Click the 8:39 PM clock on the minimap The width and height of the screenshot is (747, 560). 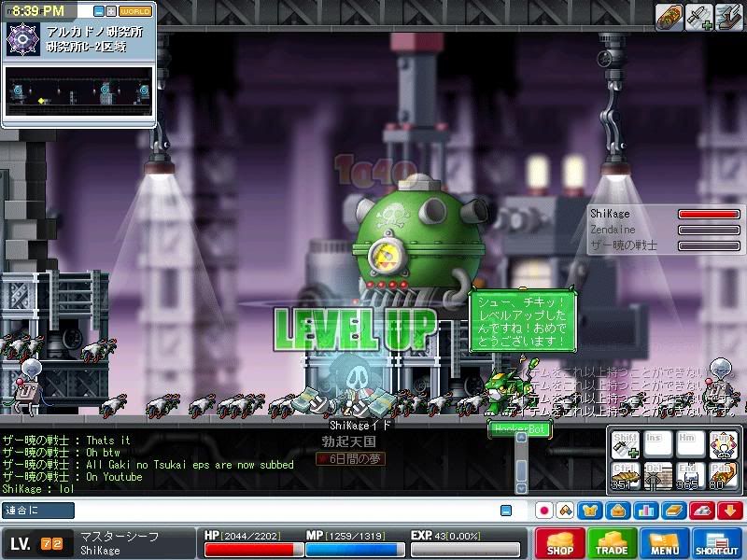click(x=38, y=10)
